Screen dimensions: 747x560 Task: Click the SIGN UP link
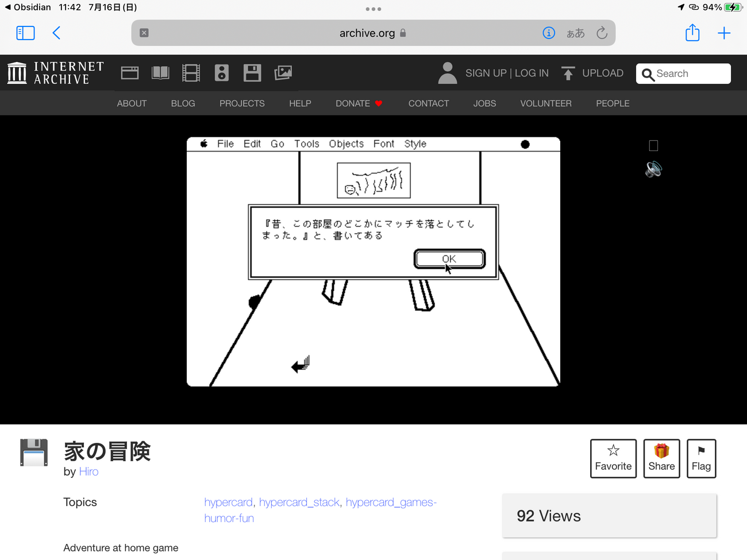[486, 73]
